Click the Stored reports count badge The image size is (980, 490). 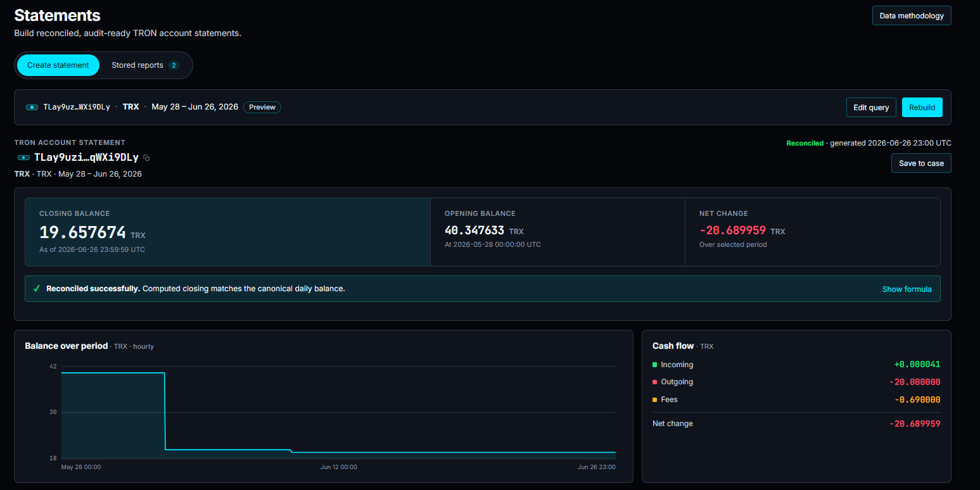tap(174, 65)
